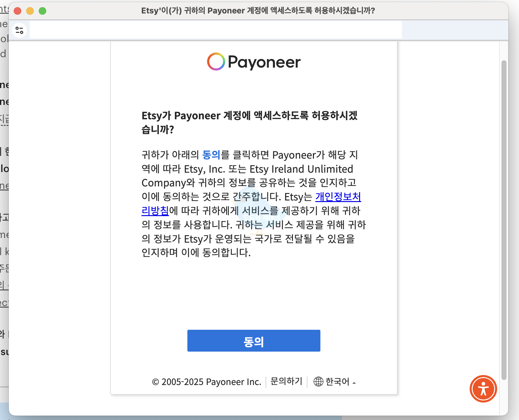Viewport: 519px width, 420px height.
Task: Click the globe icon beside 한국어
Action: pyautogui.click(x=318, y=382)
